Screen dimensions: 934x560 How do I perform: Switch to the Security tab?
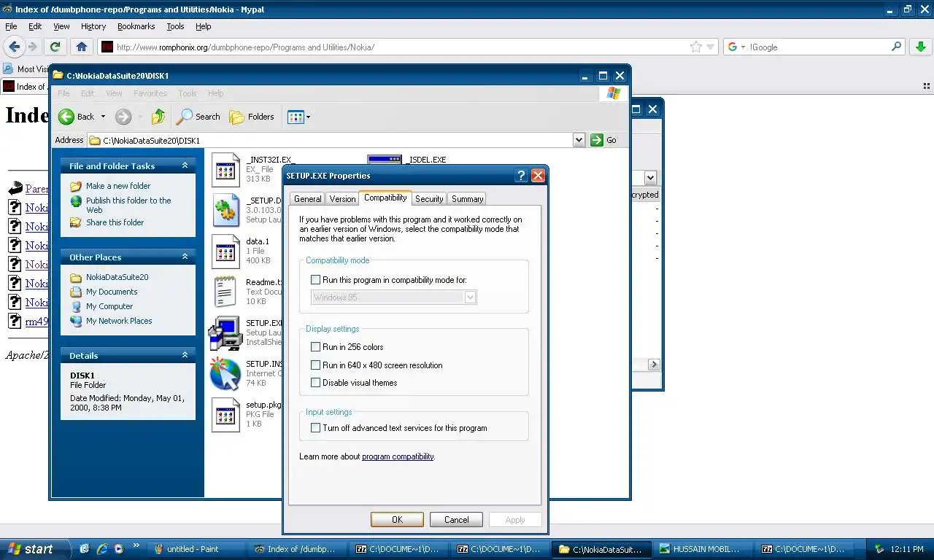[429, 198]
